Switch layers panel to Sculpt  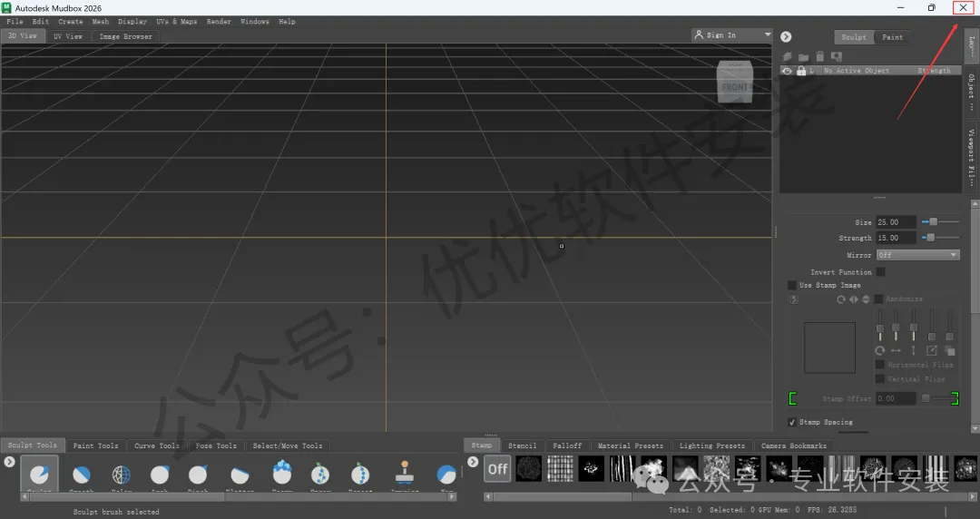click(854, 37)
